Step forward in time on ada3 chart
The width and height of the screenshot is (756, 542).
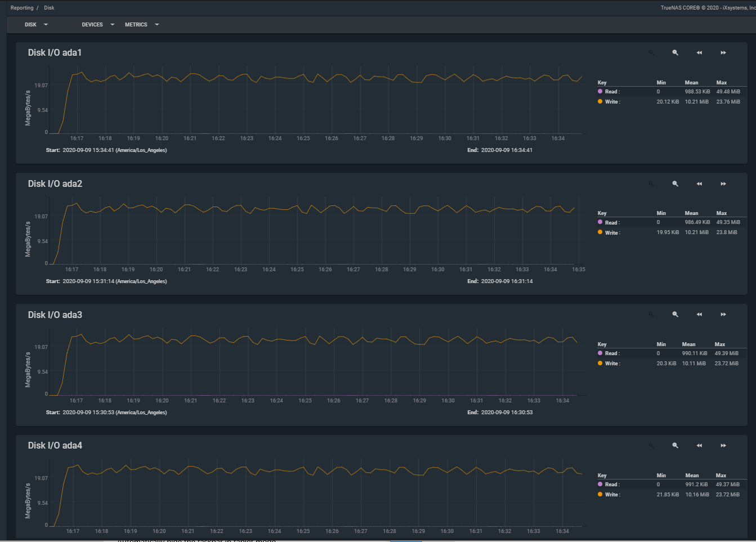(x=723, y=314)
